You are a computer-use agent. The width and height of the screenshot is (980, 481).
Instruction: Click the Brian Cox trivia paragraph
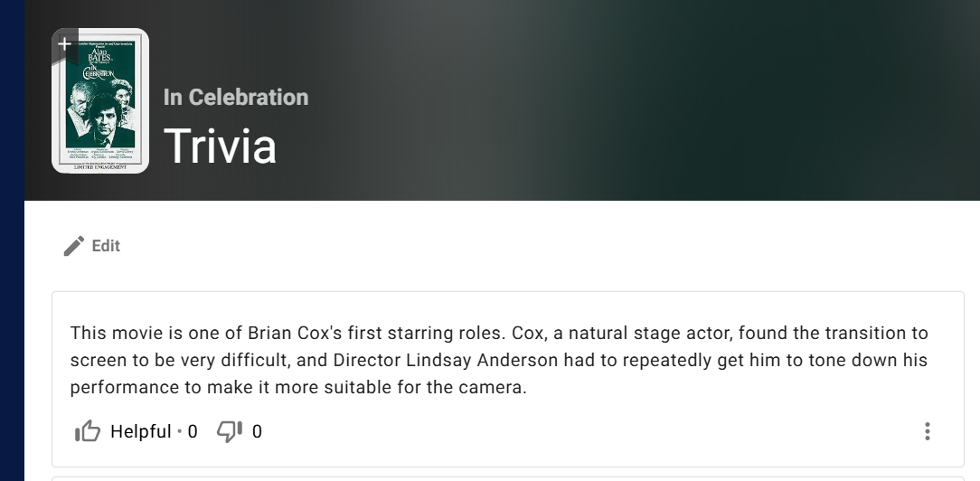coord(499,360)
